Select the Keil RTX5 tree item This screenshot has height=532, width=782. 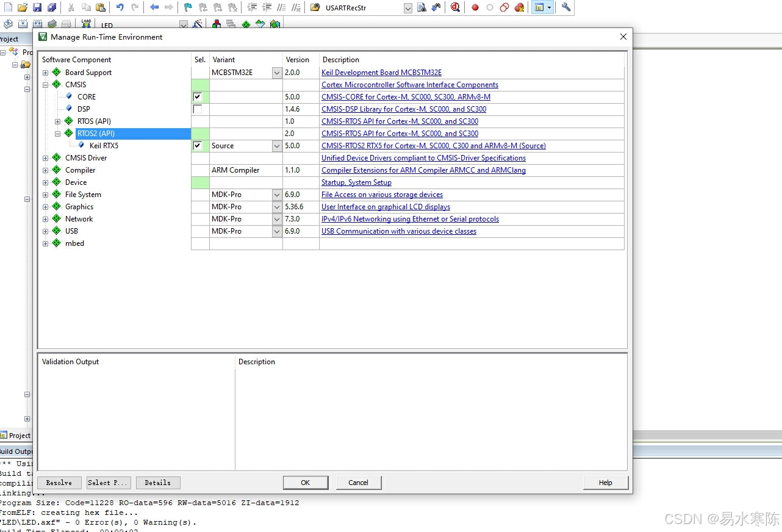(104, 146)
